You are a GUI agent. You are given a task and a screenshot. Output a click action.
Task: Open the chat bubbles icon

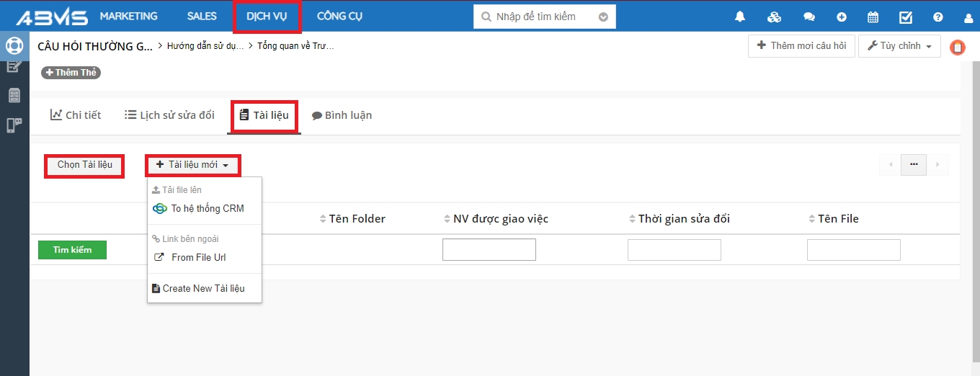(x=809, y=17)
